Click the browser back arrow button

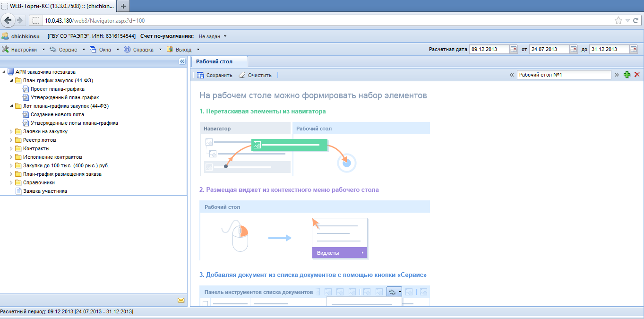point(8,20)
